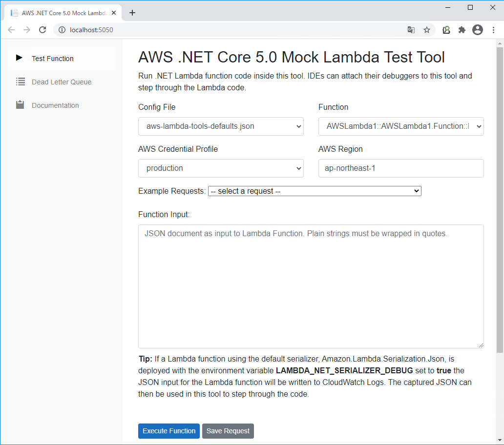
Task: Open the browser extensions puzzle icon
Action: pos(462,30)
